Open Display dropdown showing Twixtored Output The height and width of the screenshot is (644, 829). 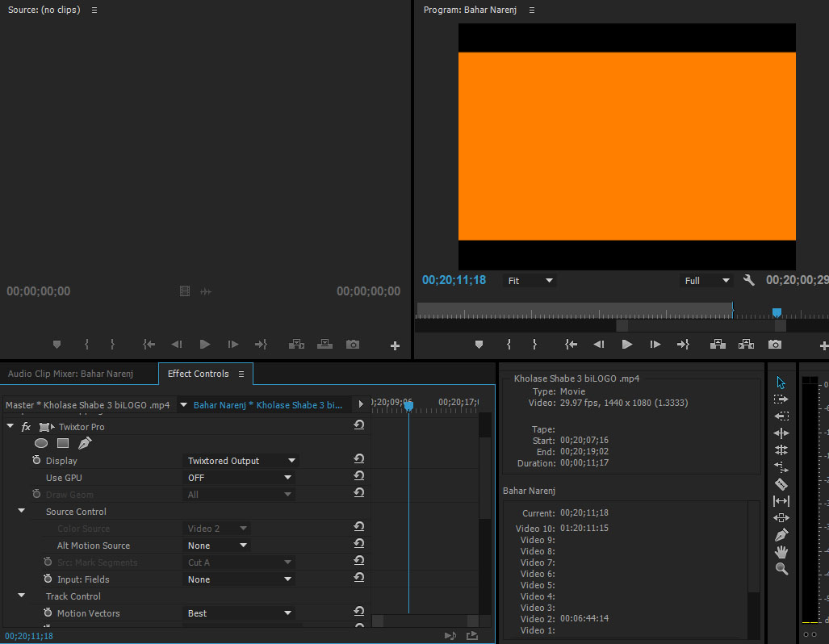241,461
